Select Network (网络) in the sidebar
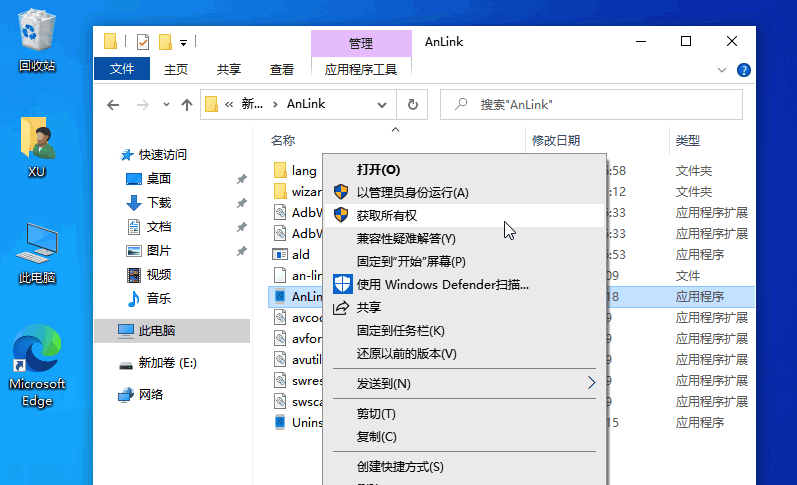 pyautogui.click(x=150, y=395)
